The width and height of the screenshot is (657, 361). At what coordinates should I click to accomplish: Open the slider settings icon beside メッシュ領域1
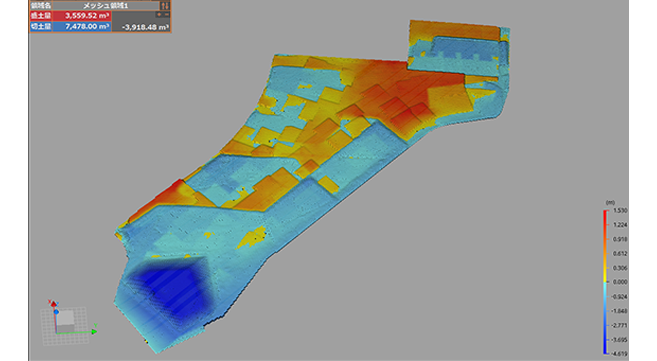(x=165, y=5)
